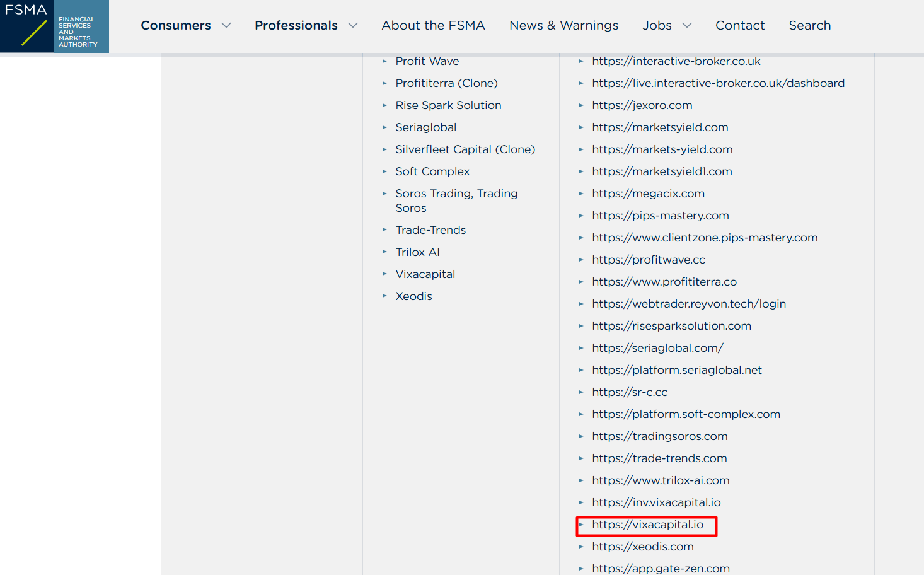Open the Professionals menu
The height and width of the screenshot is (575, 924).
296,25
